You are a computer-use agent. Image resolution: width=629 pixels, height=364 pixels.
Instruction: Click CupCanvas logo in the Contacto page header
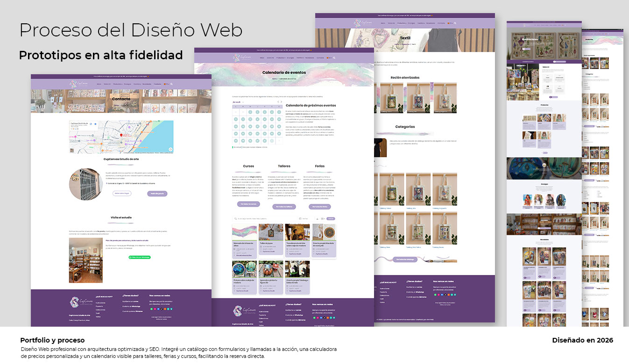pyautogui.click(x=78, y=84)
